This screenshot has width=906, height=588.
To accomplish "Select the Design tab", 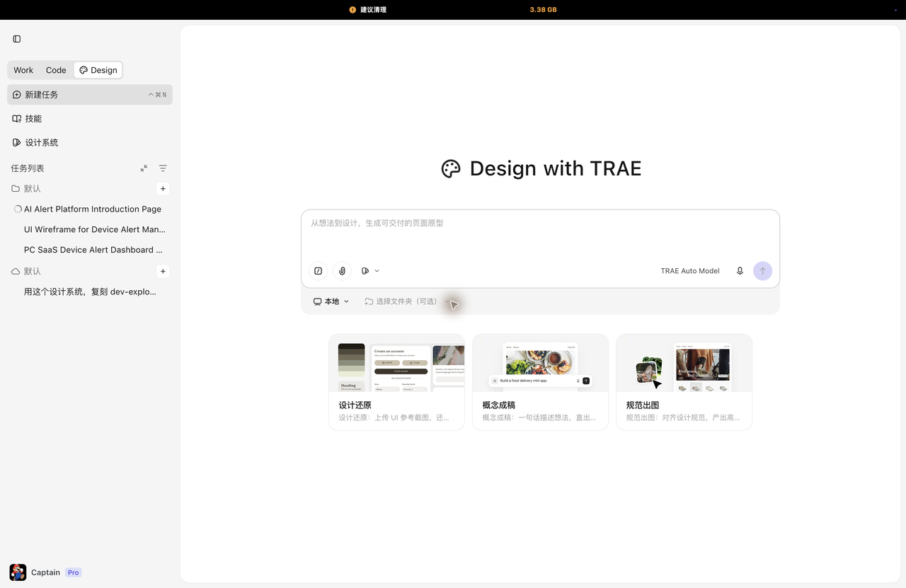I will [98, 70].
